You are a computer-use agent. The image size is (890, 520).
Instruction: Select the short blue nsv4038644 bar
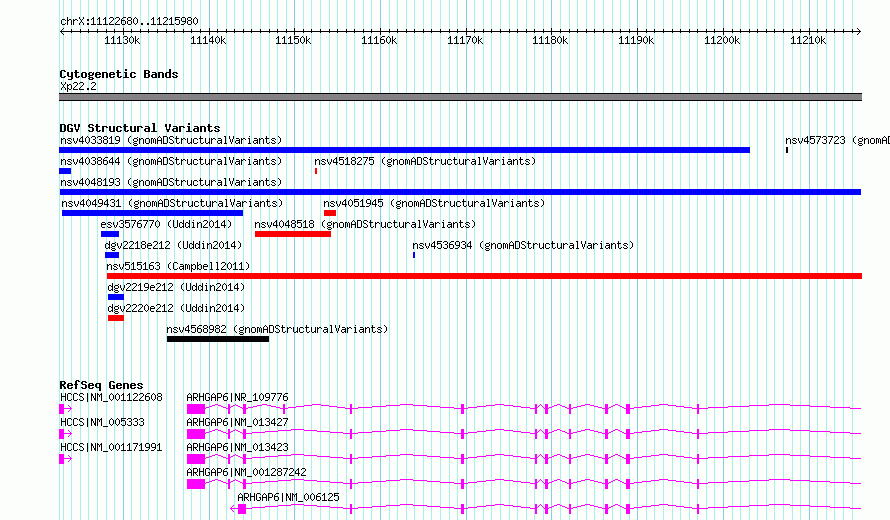(65, 171)
